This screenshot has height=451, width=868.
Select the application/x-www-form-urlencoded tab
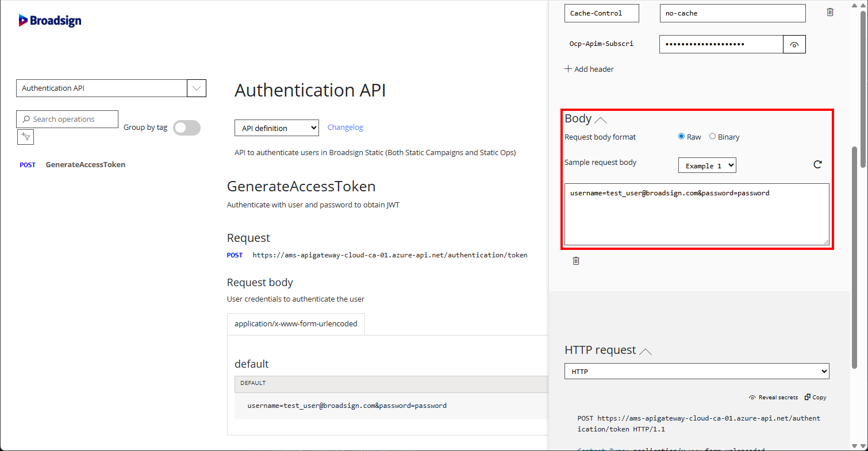[296, 323]
